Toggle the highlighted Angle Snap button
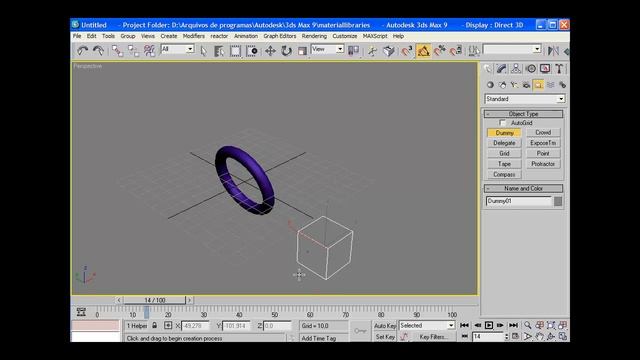 coord(423,51)
